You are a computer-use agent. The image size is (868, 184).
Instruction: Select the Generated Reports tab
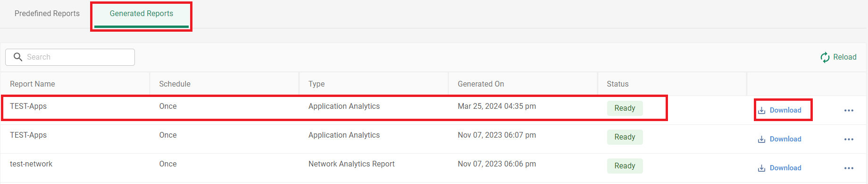[142, 13]
